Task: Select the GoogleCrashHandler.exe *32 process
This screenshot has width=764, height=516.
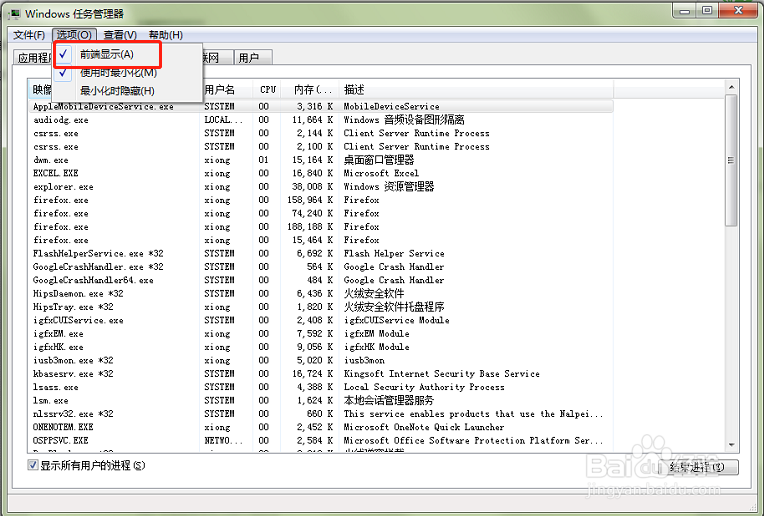Action: point(321,267)
